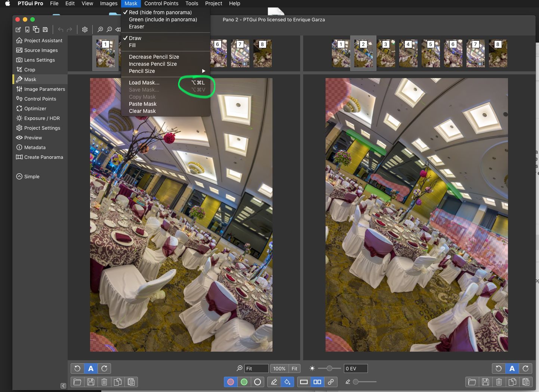Image resolution: width=539 pixels, height=392 pixels.
Task: Delete mask using right pane trash icon
Action: tap(499, 382)
